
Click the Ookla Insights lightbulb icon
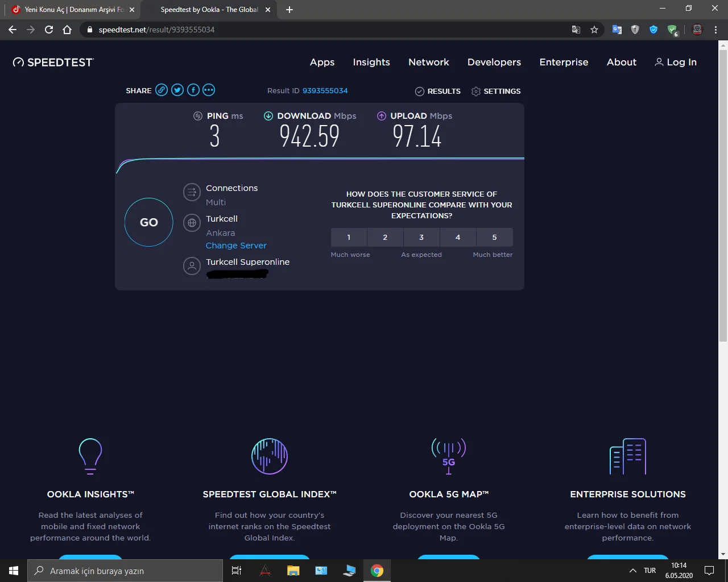coord(90,456)
